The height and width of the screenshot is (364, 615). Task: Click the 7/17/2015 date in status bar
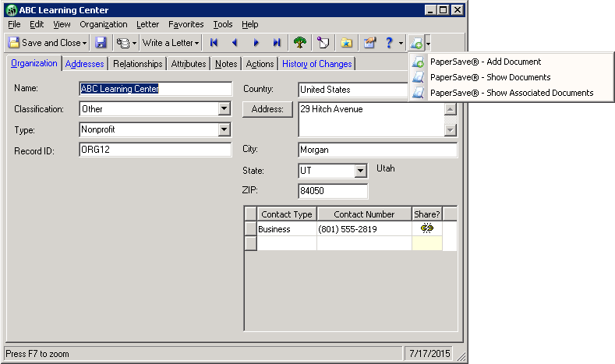point(429,353)
